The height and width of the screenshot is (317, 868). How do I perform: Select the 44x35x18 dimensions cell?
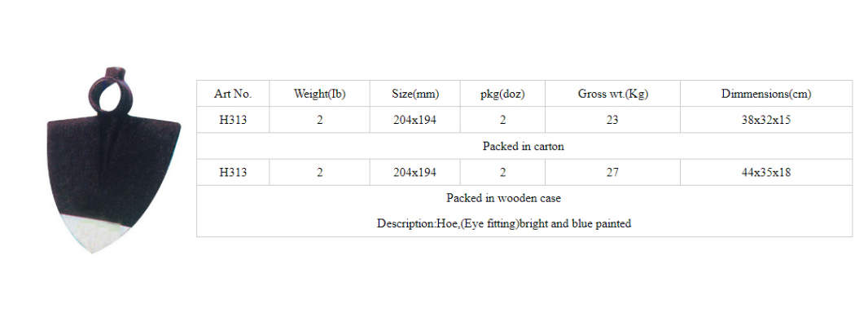coord(766,173)
